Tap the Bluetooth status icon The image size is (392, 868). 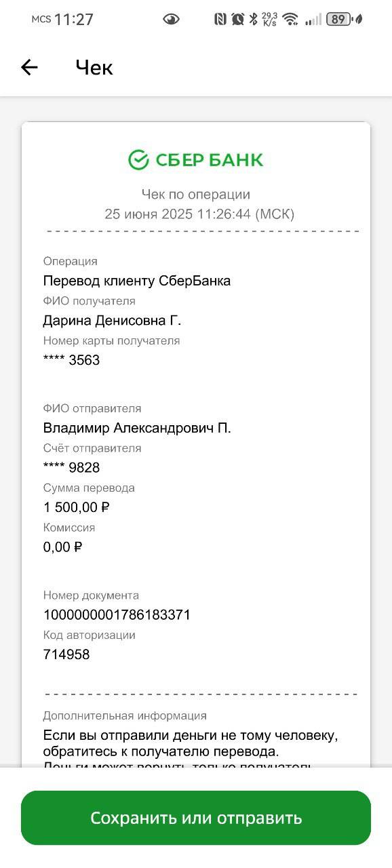pyautogui.click(x=253, y=20)
